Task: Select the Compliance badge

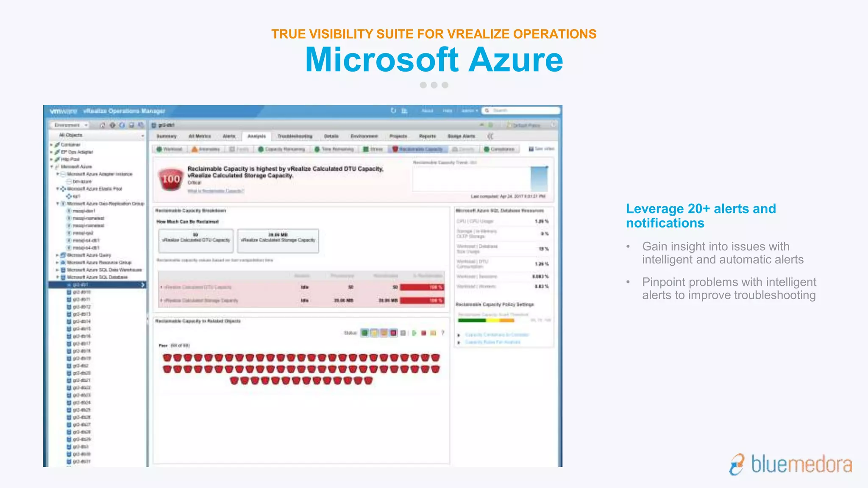Action: point(499,149)
